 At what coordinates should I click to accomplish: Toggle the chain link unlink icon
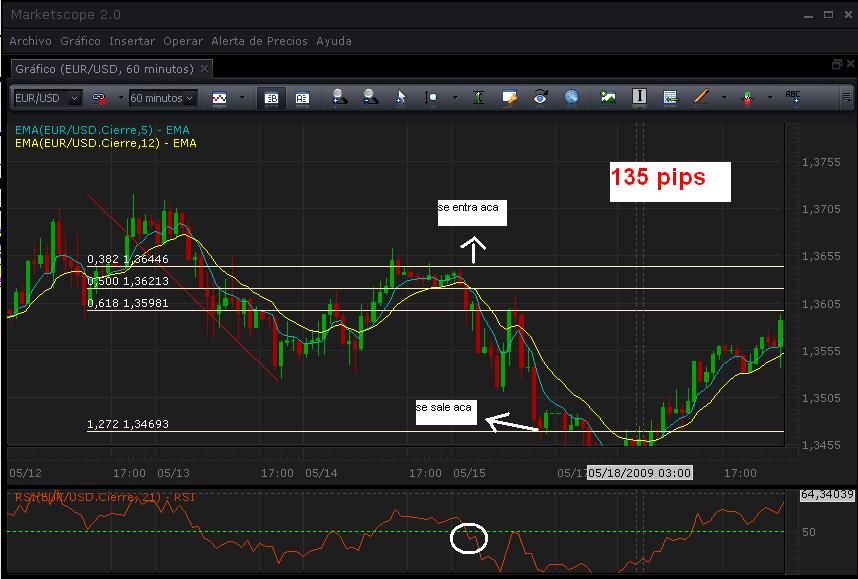[x=99, y=98]
